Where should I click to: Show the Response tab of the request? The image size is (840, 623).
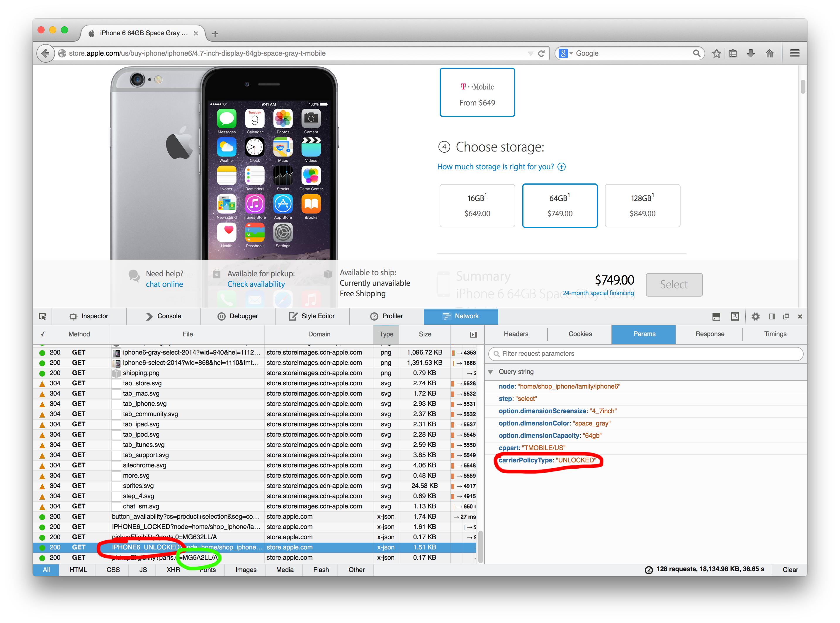click(710, 334)
